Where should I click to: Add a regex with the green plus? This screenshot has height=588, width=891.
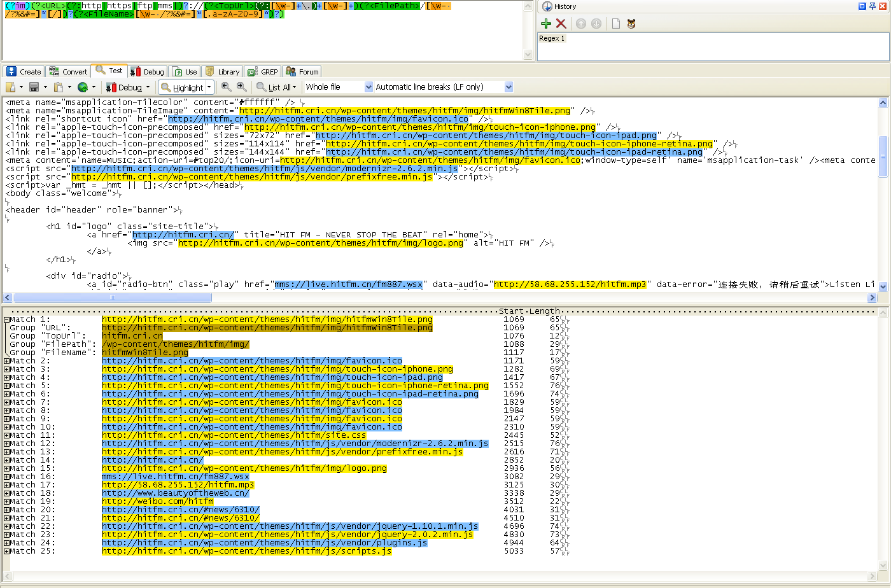546,24
